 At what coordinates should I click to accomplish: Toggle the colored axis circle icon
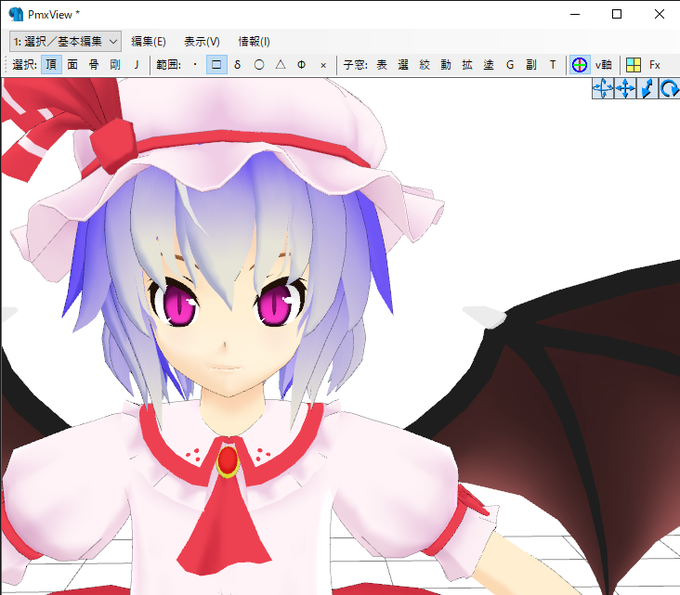[579, 65]
